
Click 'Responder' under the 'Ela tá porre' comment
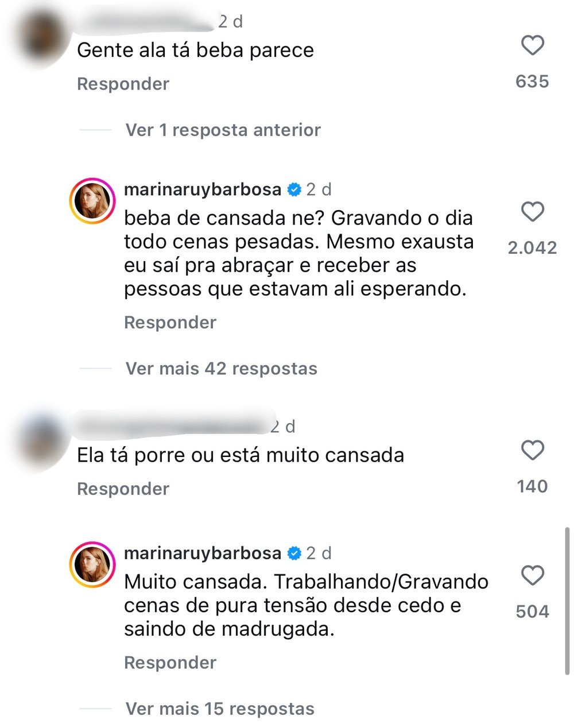tap(123, 489)
